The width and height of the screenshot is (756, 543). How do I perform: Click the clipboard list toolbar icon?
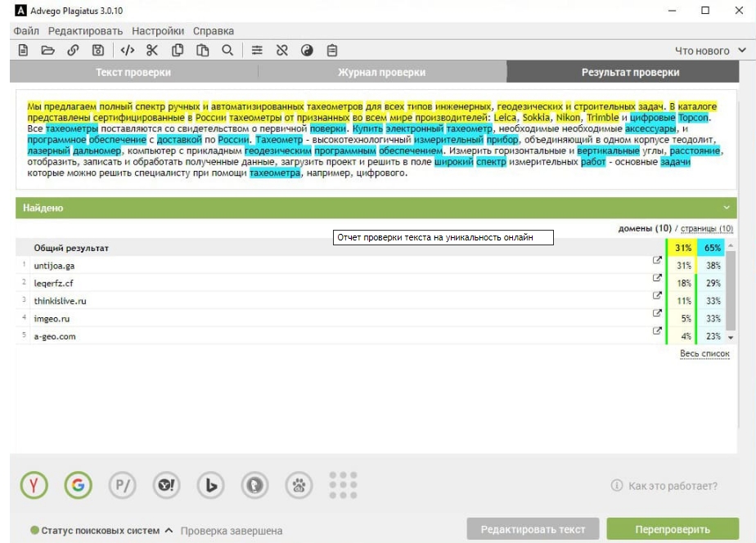pos(332,50)
